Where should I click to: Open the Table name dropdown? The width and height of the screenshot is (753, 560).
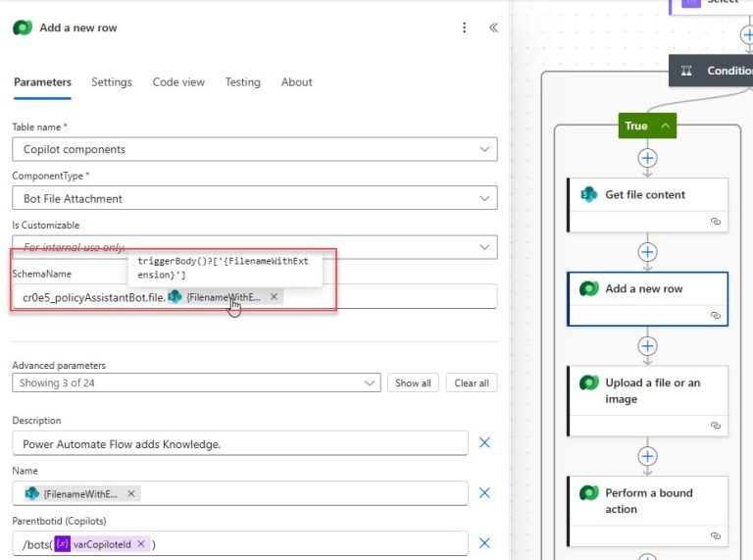(x=255, y=149)
